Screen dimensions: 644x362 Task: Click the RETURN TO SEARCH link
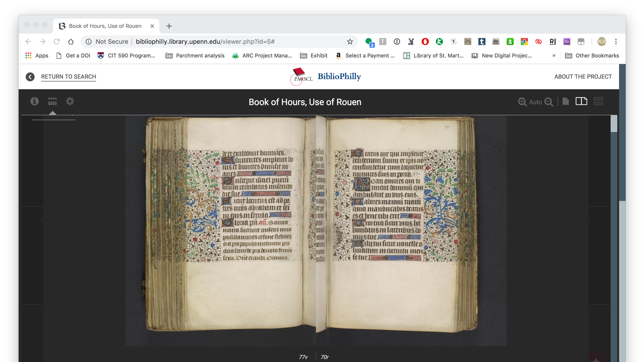coord(69,77)
